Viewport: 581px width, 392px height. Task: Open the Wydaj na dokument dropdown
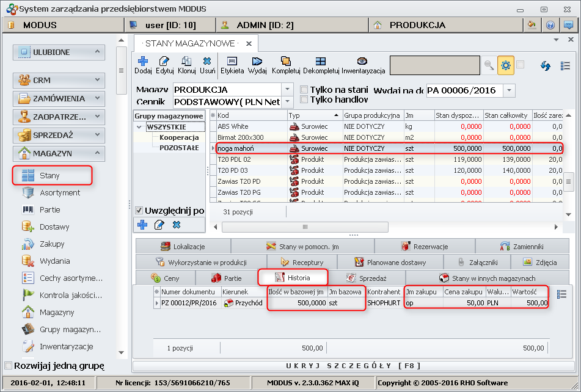pos(510,90)
